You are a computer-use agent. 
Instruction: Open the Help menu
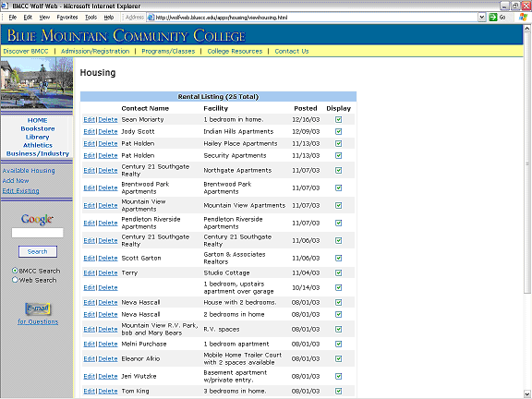(x=109, y=17)
